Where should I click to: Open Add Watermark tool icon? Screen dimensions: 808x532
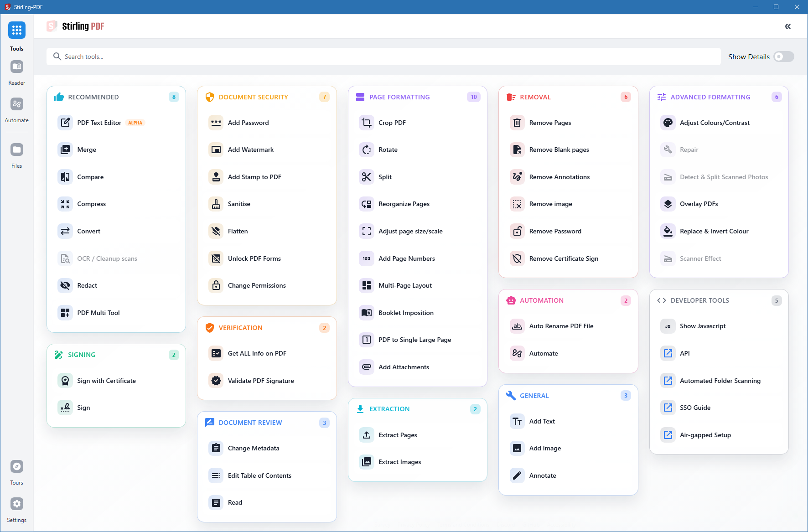coord(216,150)
